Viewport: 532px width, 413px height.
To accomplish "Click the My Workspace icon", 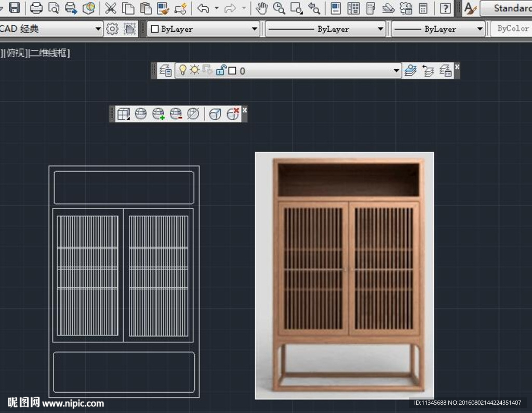I will point(129,29).
